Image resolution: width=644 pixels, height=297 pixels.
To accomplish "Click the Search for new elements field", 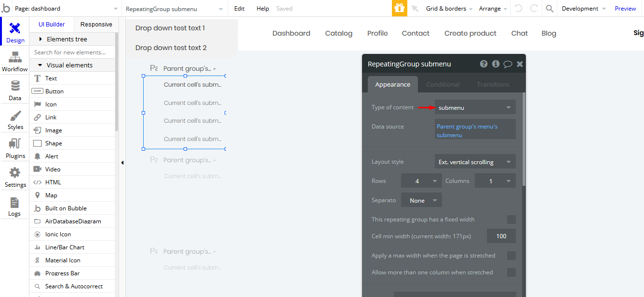I will (72, 52).
